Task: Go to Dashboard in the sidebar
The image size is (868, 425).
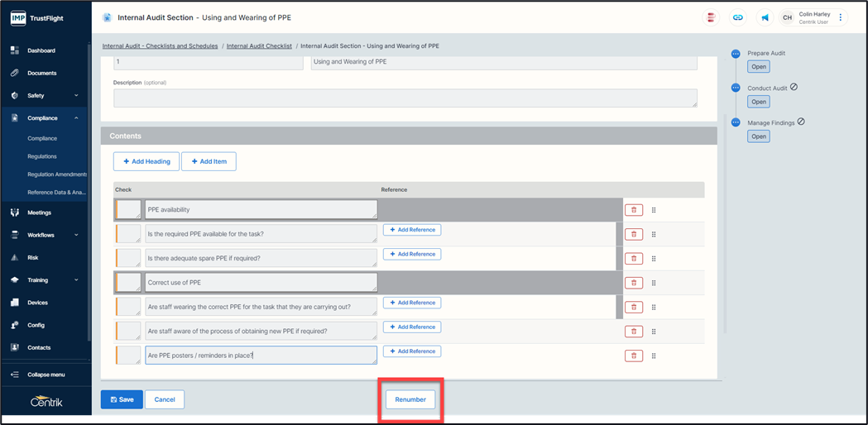Action: (x=41, y=50)
